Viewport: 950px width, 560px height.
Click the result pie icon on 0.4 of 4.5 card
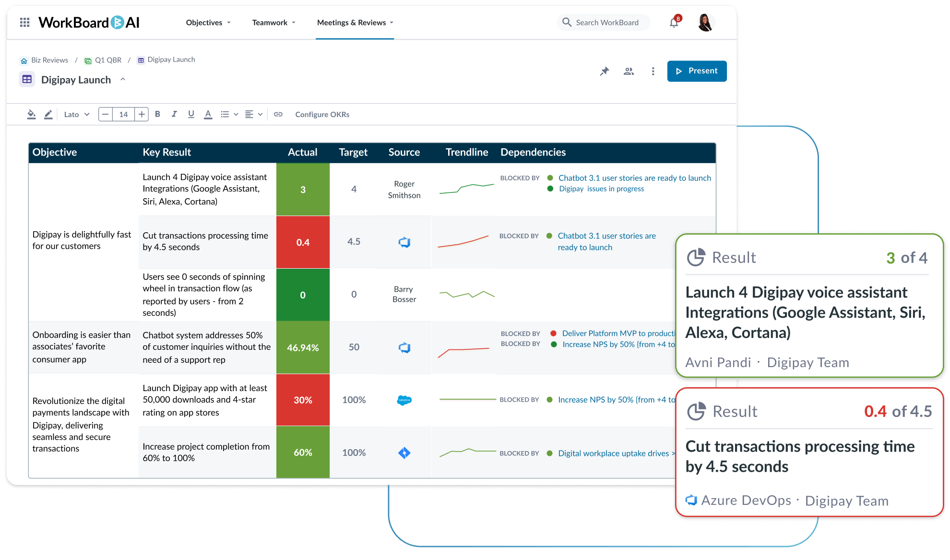696,411
